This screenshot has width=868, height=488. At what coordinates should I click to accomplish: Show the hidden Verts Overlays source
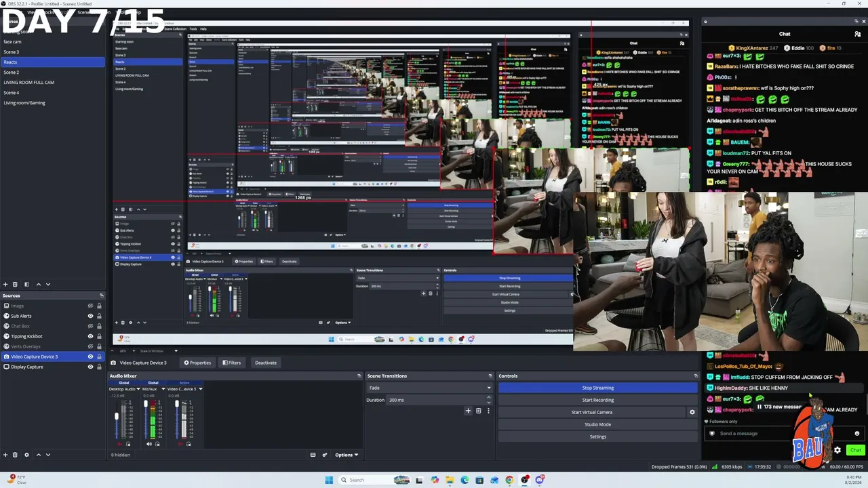coord(90,346)
